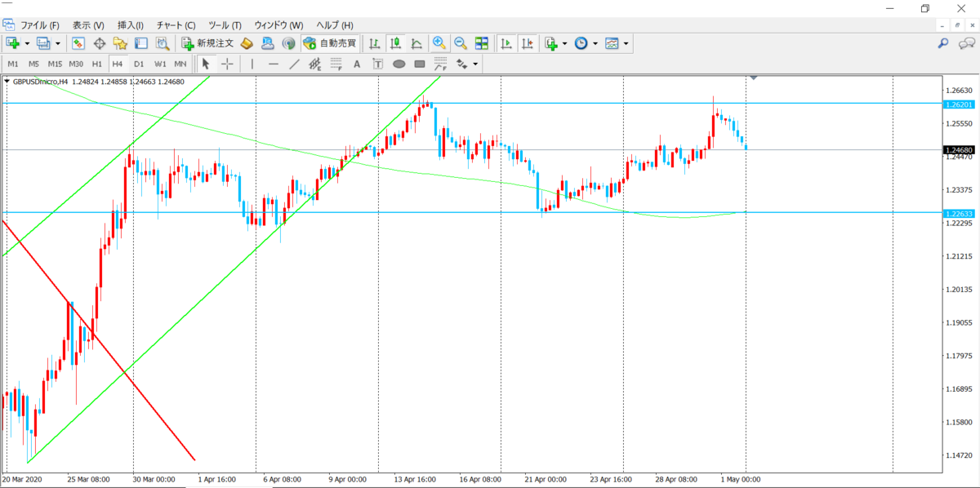Open the search magnifier icon

(x=943, y=43)
